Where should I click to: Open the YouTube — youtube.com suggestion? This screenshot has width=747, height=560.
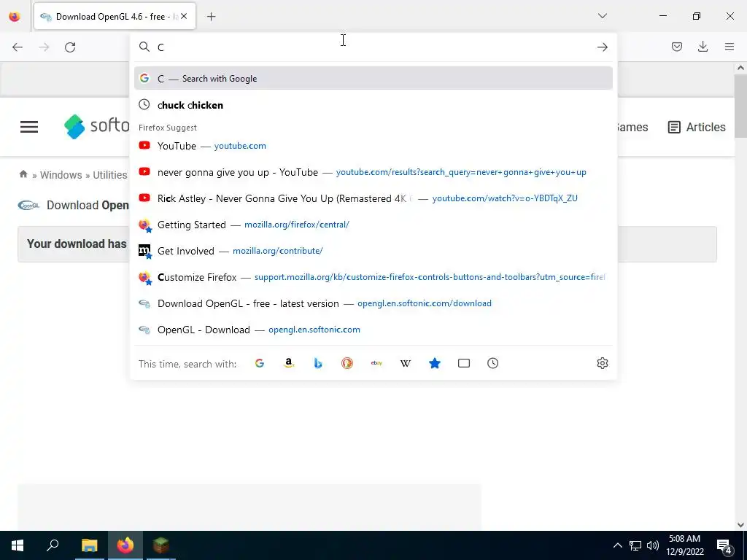373,146
